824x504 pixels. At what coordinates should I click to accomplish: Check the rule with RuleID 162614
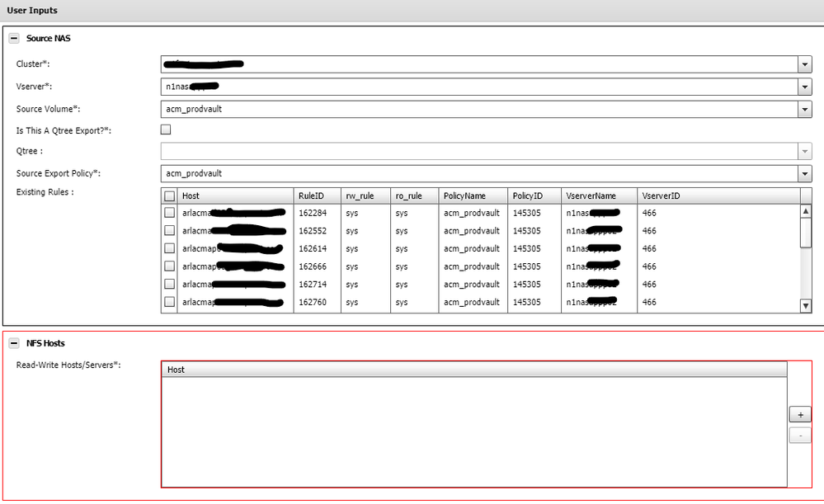[x=169, y=248]
